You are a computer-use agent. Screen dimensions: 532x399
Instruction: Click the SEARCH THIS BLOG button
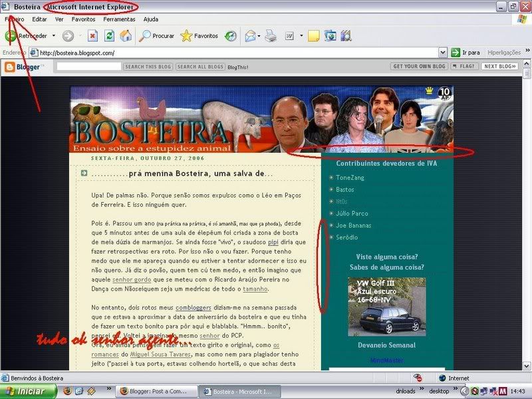(148, 66)
